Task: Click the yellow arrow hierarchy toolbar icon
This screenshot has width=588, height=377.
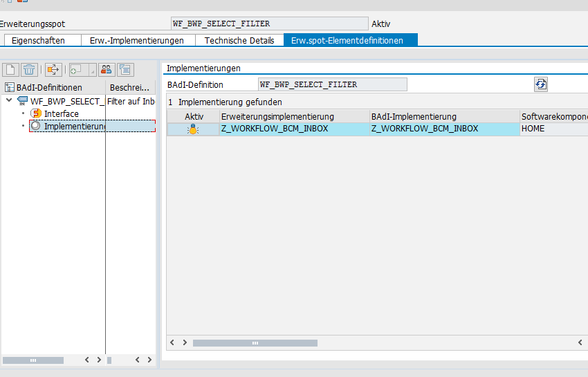Action: click(x=53, y=69)
